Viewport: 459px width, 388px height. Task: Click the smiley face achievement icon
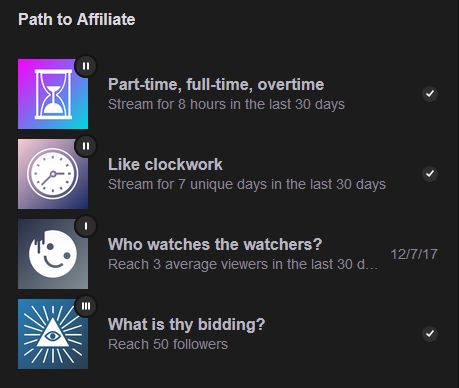coord(53,254)
